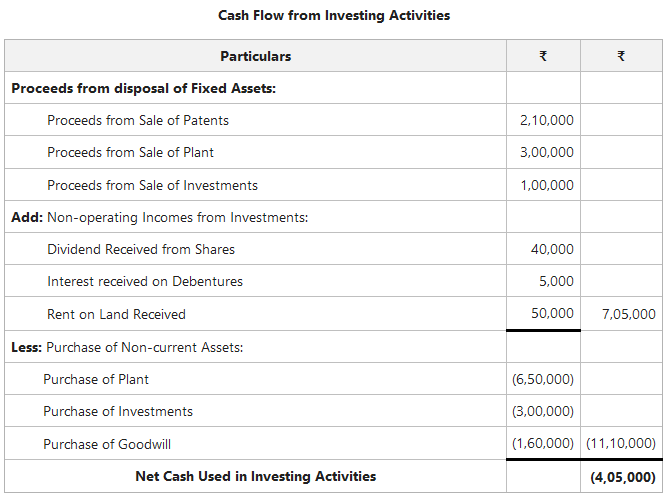Click 'Proceeds from Sale of Patents' label
The height and width of the screenshot is (497, 668).
(138, 120)
